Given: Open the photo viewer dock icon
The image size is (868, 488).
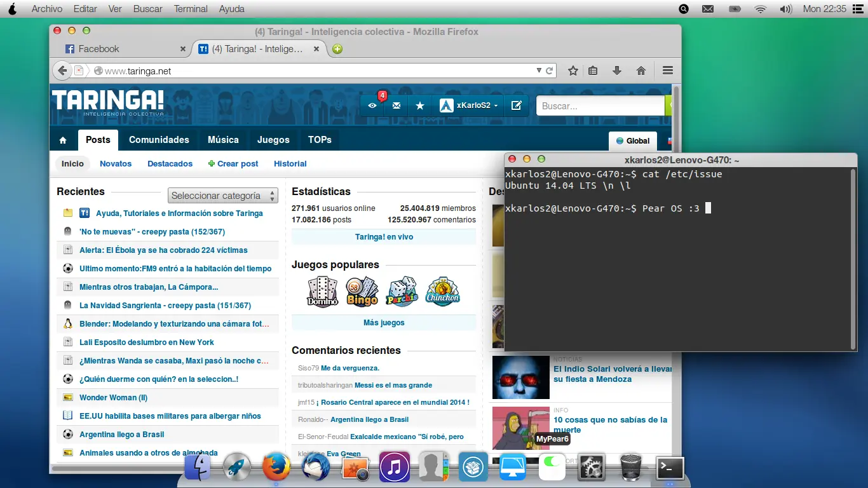Looking at the screenshot, I should click(x=355, y=468).
